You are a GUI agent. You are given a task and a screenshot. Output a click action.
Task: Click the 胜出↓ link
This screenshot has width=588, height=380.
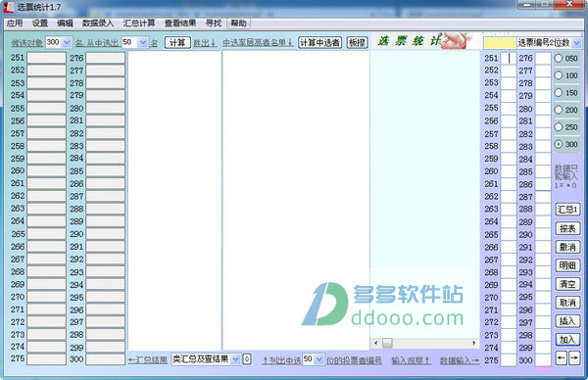[x=205, y=43]
